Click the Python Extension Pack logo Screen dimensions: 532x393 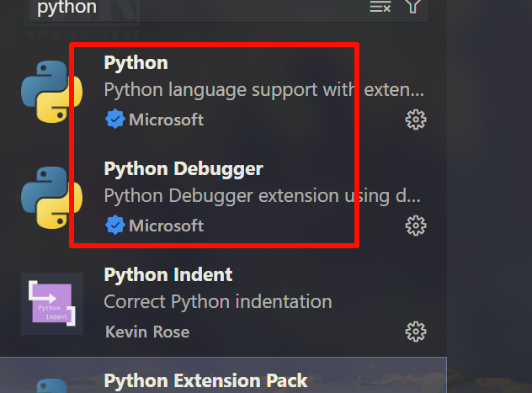(x=51, y=386)
